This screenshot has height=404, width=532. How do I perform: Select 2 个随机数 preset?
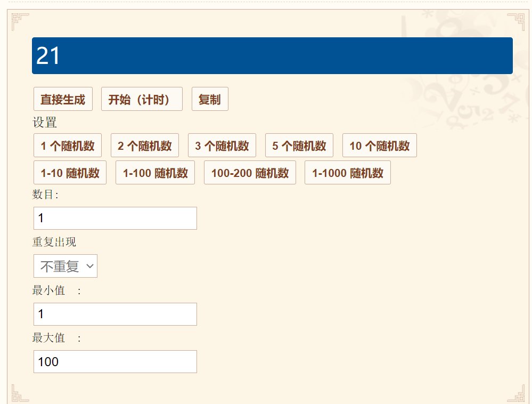click(144, 146)
